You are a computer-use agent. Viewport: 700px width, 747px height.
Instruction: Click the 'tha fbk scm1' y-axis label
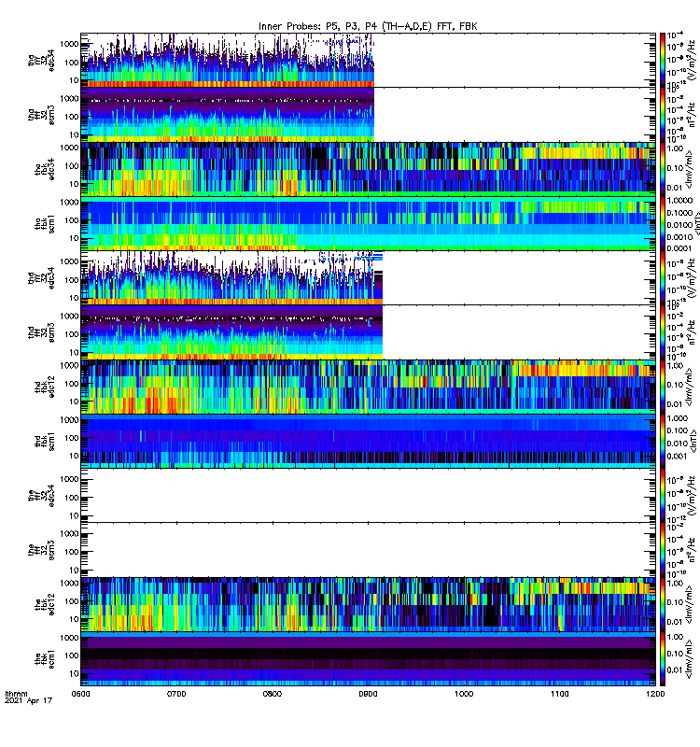click(x=45, y=223)
